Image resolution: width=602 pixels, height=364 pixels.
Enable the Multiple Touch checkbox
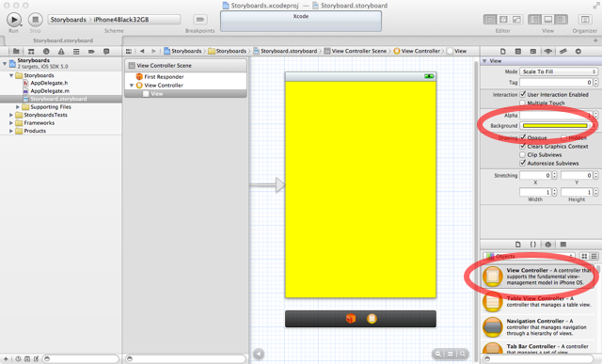click(x=523, y=103)
